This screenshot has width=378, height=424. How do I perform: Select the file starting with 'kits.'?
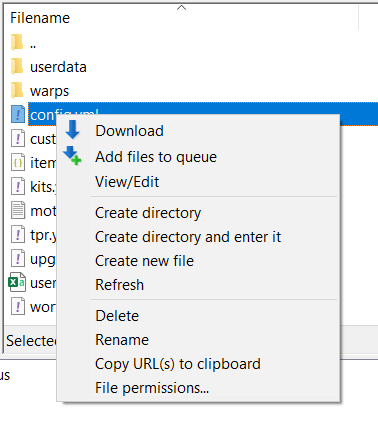[43, 187]
